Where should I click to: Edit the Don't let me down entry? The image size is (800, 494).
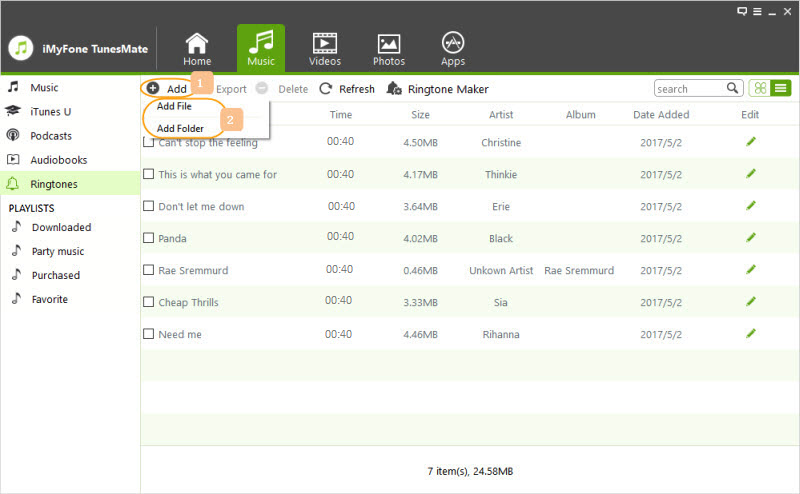751,206
